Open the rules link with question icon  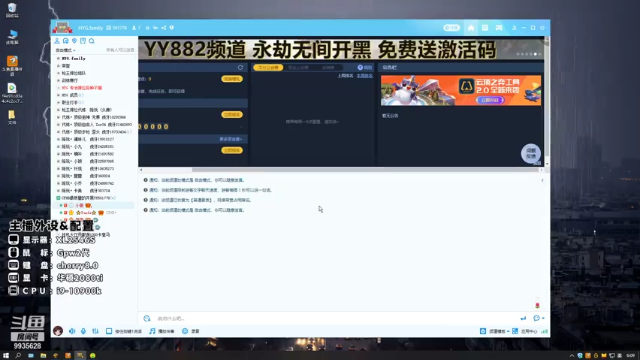click(x=364, y=67)
